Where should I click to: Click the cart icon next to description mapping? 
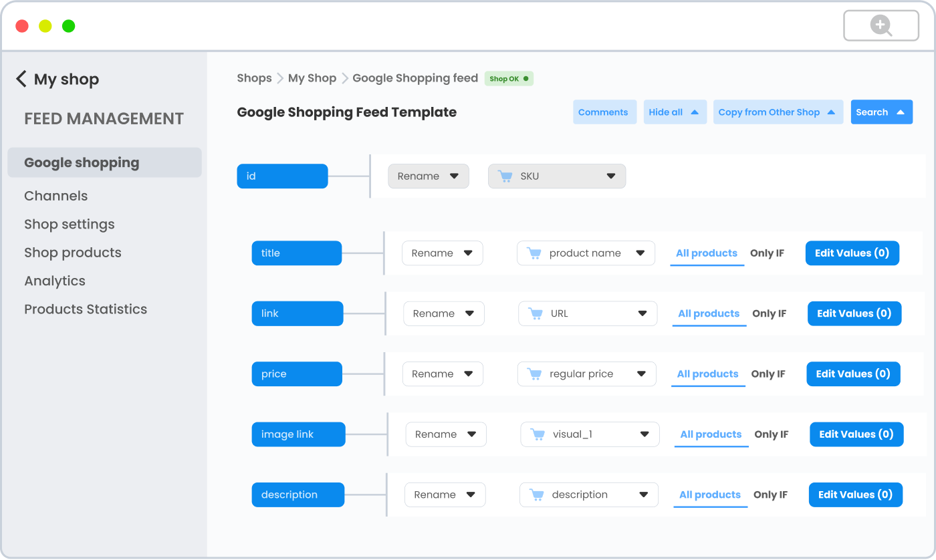536,495
